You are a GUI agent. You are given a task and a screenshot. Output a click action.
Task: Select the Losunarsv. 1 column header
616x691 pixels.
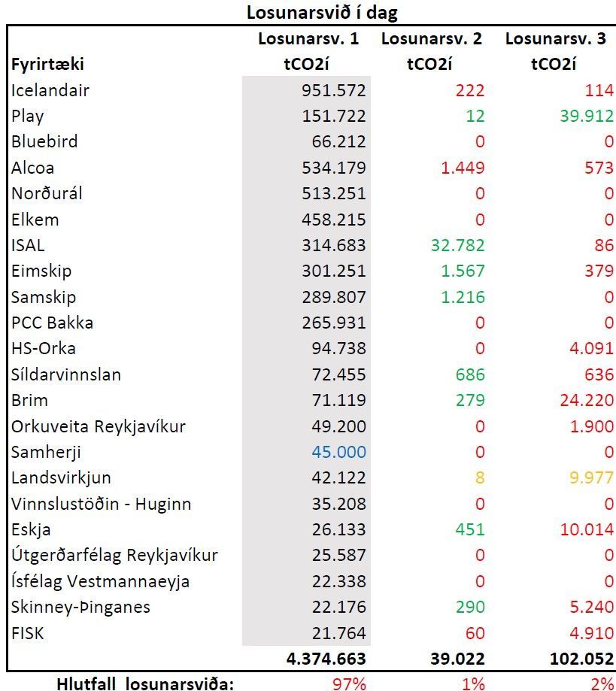click(x=308, y=39)
